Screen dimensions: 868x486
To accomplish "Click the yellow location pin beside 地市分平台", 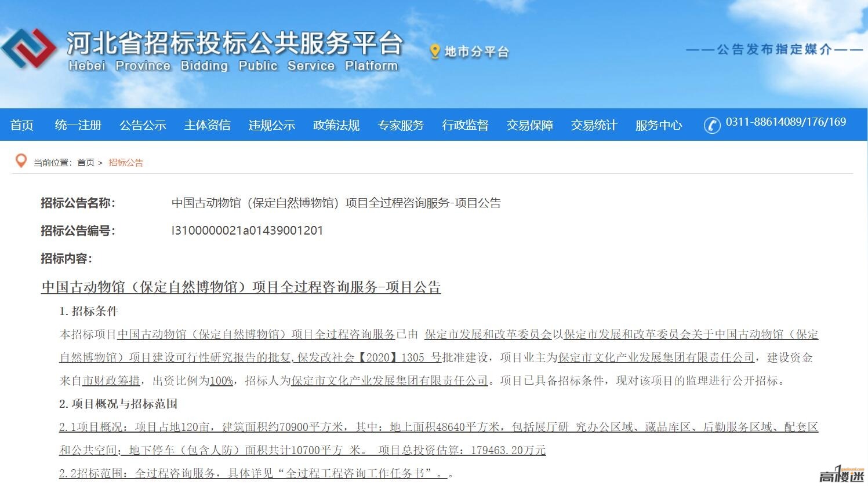I will 435,52.
